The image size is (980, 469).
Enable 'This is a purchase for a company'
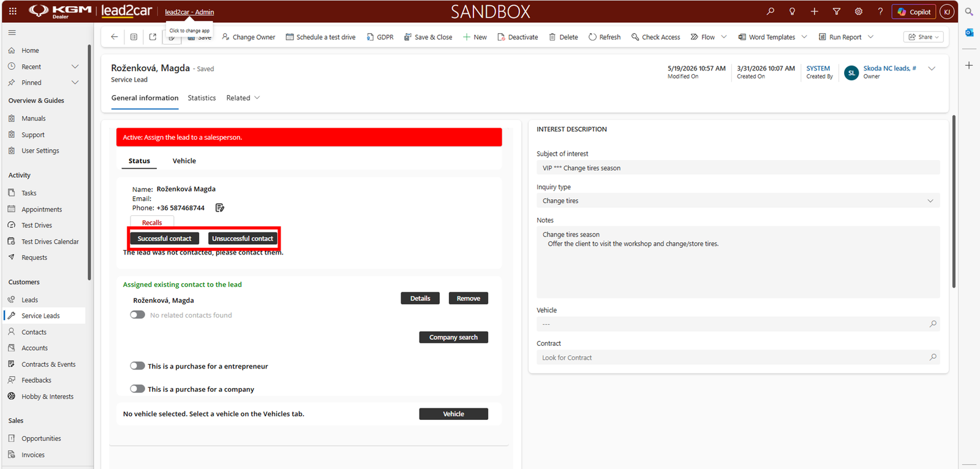coord(137,389)
